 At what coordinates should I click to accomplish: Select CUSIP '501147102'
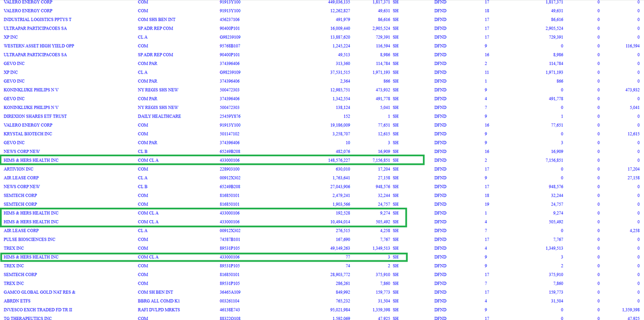(x=230, y=134)
